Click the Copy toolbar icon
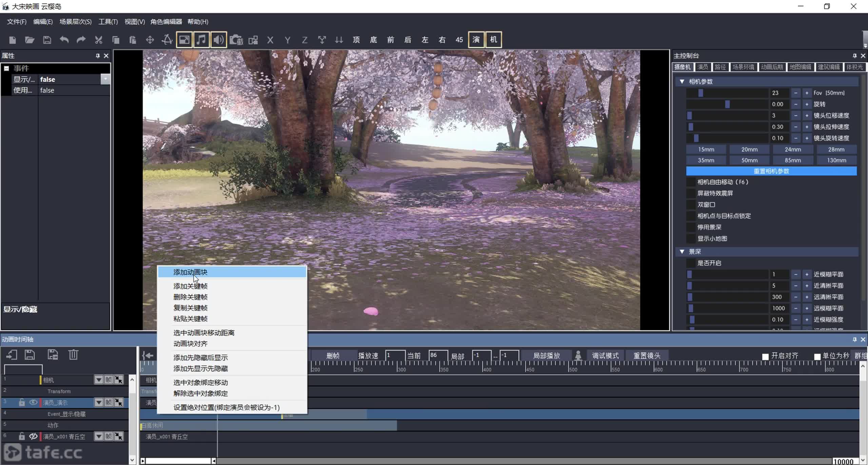 point(116,40)
